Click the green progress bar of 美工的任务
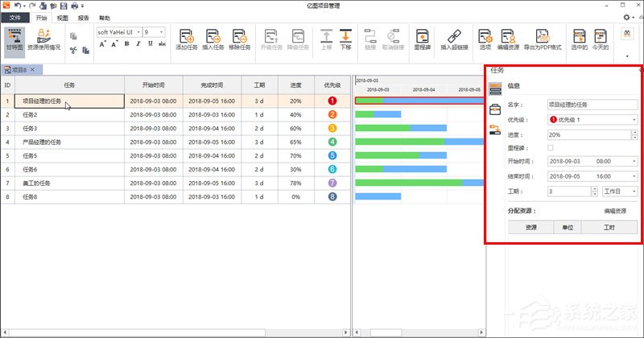This screenshot has width=644, height=338. [x=408, y=183]
